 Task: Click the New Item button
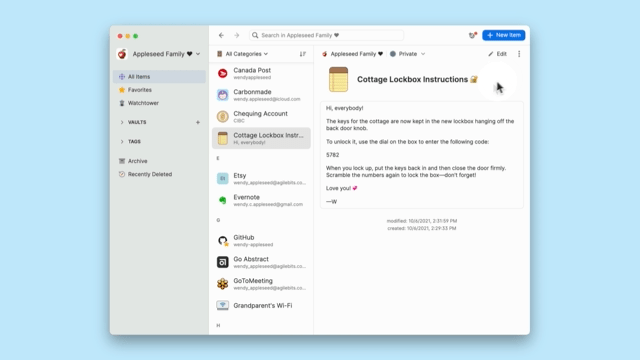coord(504,35)
